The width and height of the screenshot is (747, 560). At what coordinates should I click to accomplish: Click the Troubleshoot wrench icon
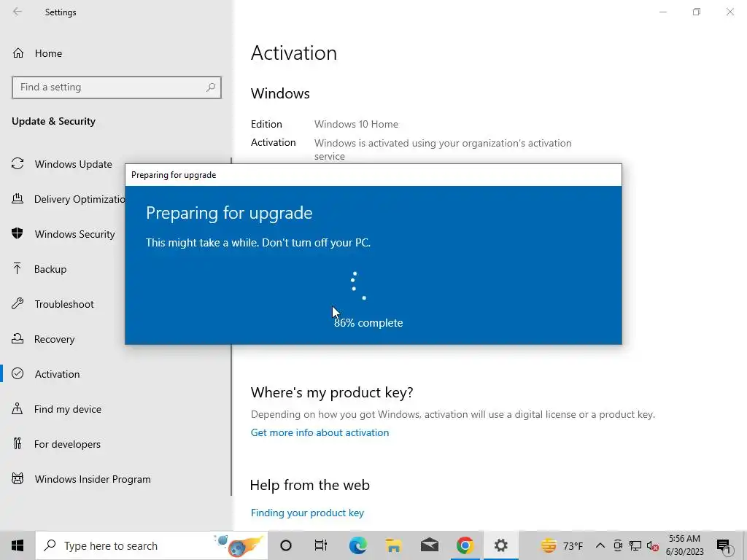pos(18,304)
